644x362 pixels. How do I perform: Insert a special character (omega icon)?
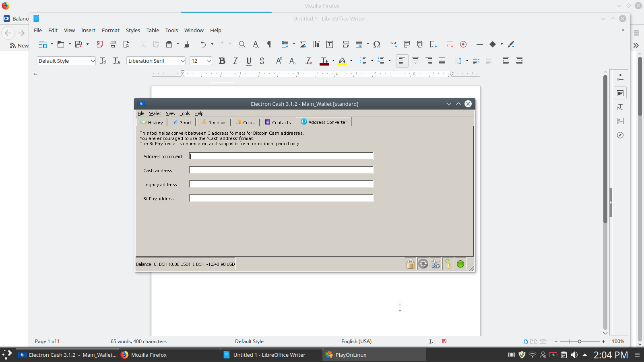coord(377,44)
